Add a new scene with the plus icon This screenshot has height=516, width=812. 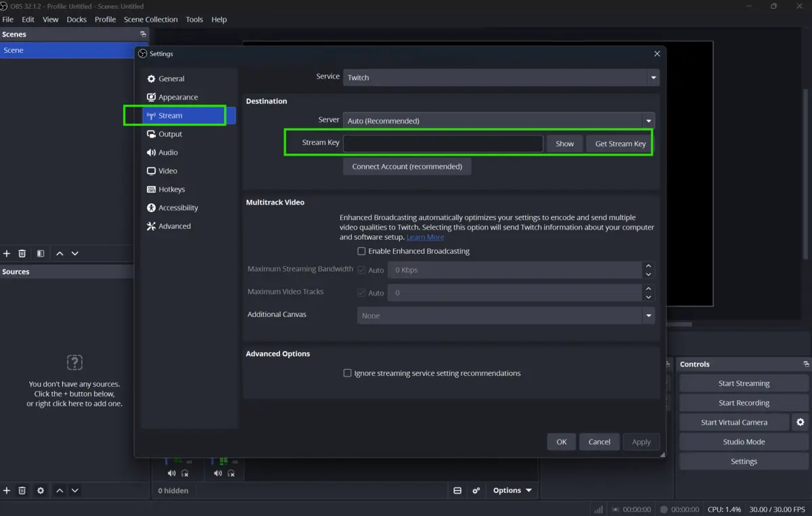[7, 253]
